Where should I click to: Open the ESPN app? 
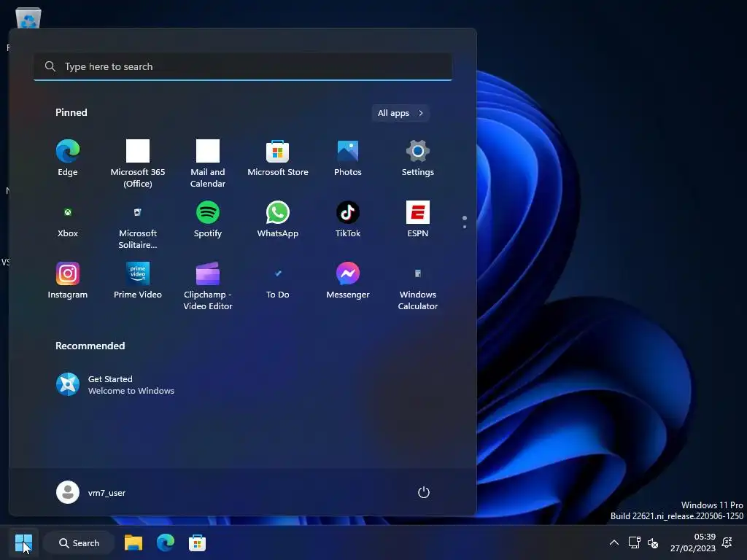pyautogui.click(x=418, y=220)
